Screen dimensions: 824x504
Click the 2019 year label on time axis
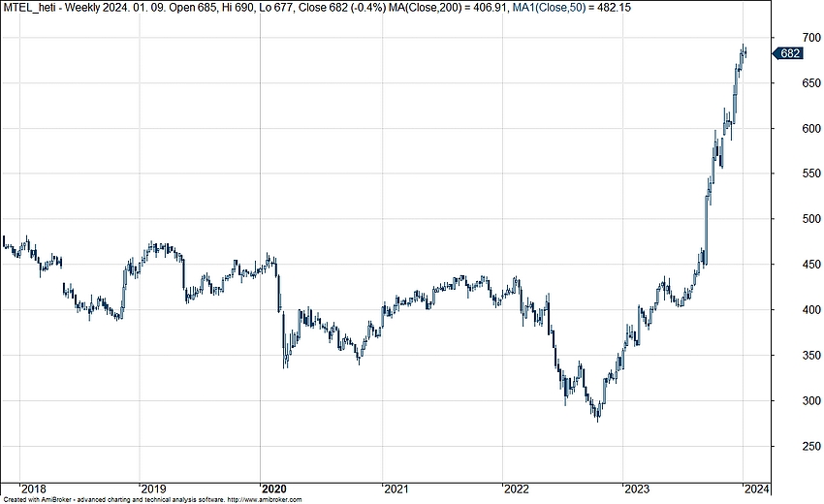point(153,489)
